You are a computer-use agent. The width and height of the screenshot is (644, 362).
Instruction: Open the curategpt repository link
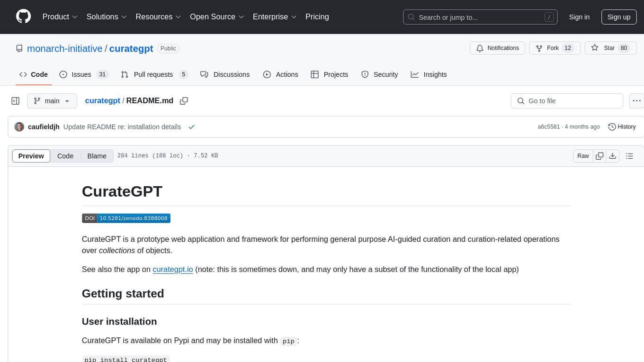click(131, 48)
